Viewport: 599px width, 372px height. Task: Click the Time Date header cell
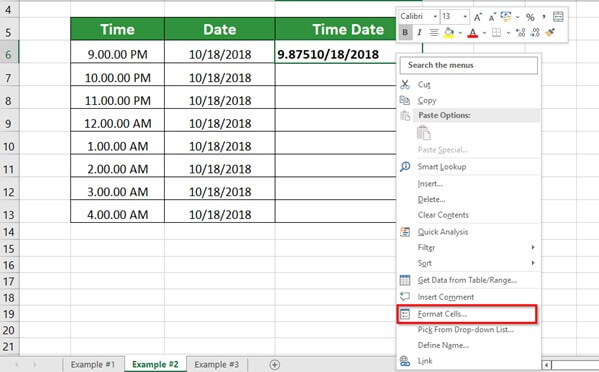(x=335, y=29)
